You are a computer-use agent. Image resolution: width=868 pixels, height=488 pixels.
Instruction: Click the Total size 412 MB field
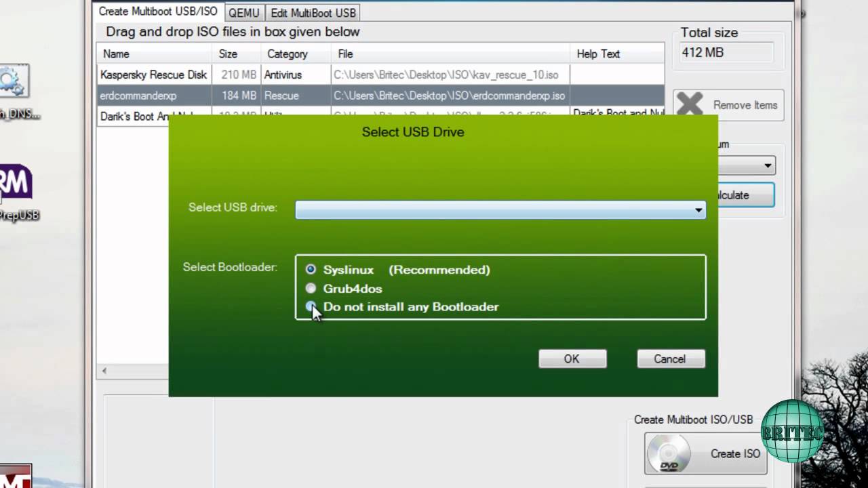click(x=726, y=52)
